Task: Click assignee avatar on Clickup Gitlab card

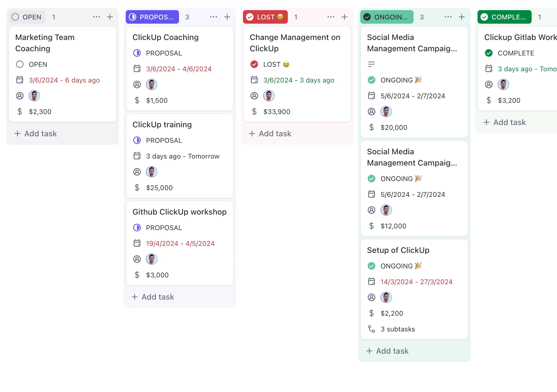Action: [503, 84]
